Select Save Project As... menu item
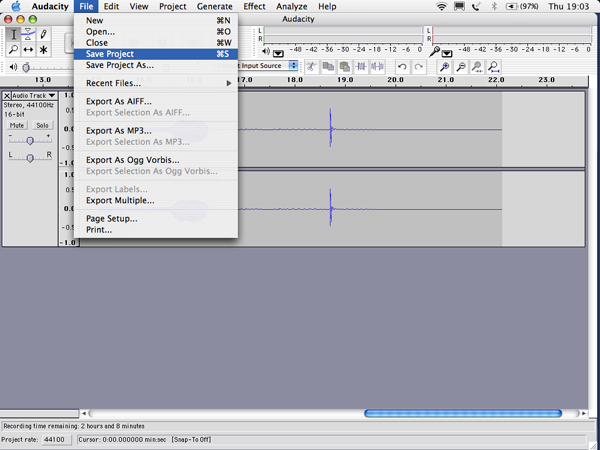The width and height of the screenshot is (600, 450). (x=156, y=65)
